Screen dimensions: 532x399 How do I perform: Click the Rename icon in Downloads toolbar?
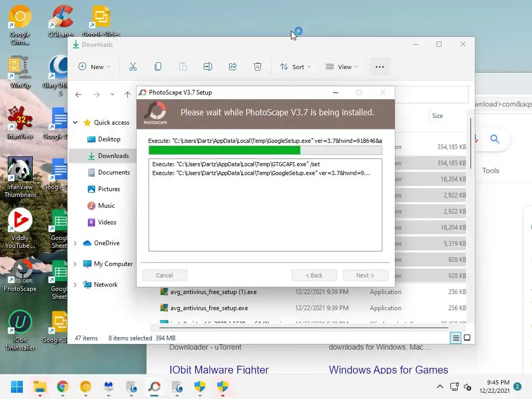point(208,66)
